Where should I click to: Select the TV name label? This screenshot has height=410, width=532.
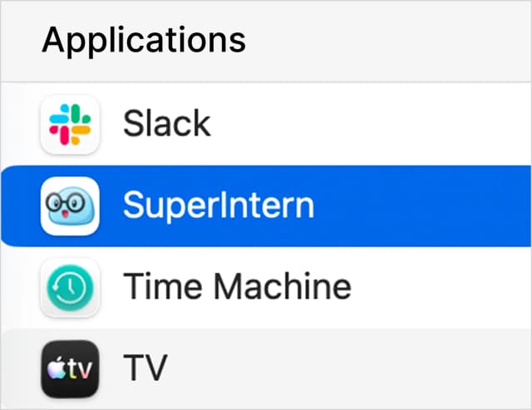pos(145,368)
